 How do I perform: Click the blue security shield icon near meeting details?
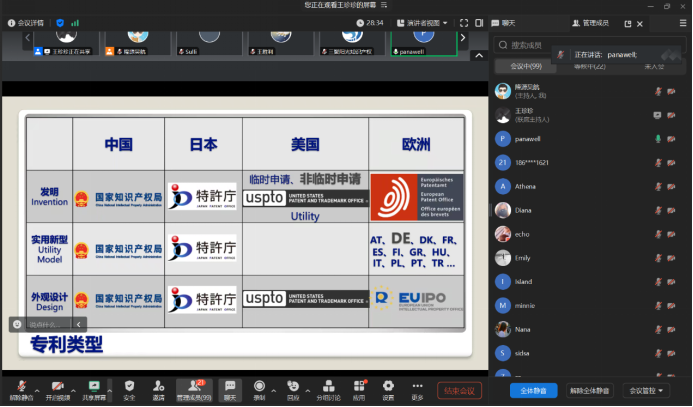pos(60,23)
